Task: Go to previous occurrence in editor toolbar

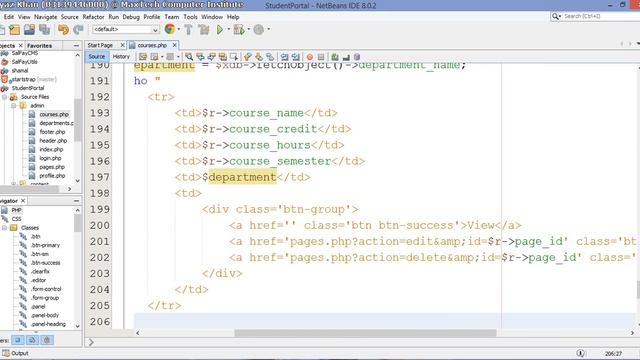Action: coord(200,57)
